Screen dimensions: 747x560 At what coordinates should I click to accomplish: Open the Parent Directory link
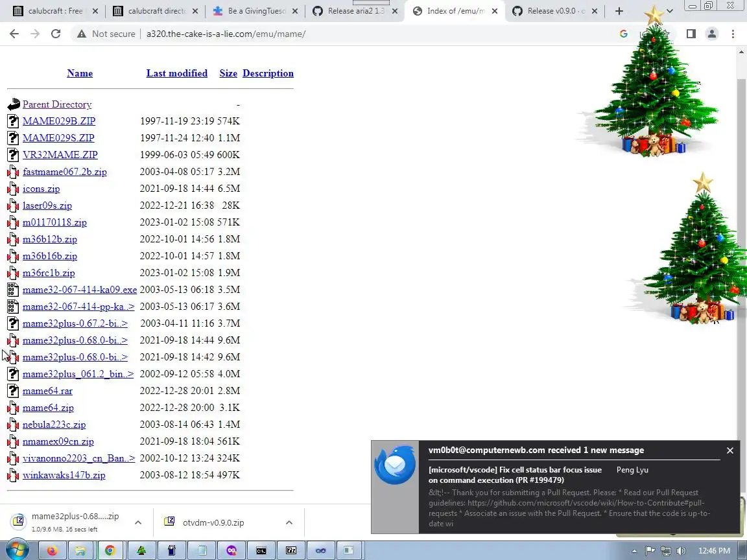(57, 104)
